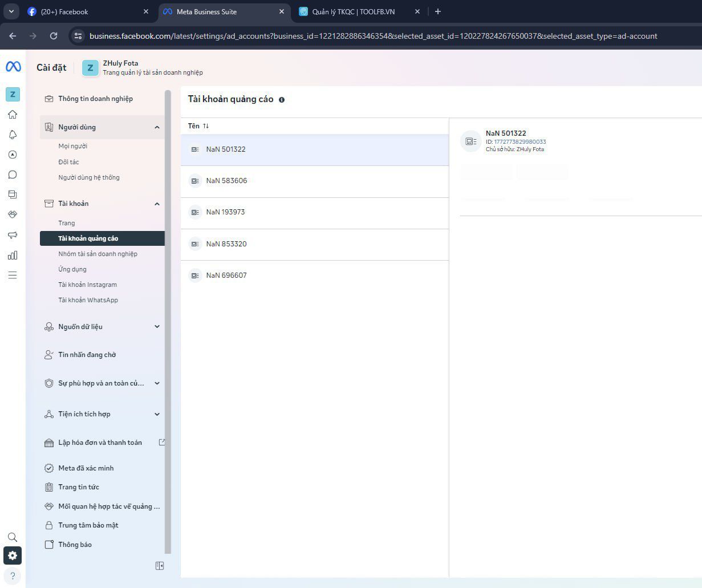Viewport: 702px width, 588px height.
Task: Reload the page with refresh button
Action: click(x=54, y=36)
